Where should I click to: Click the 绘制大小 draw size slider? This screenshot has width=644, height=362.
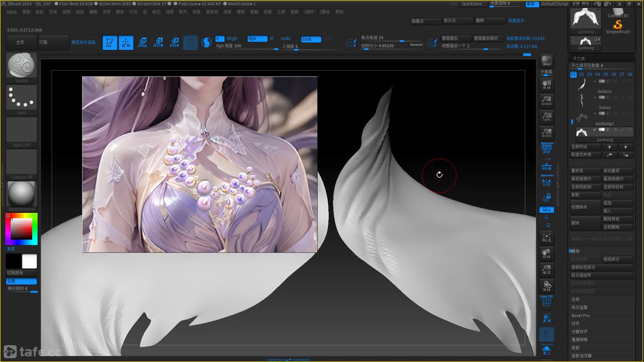click(392, 46)
